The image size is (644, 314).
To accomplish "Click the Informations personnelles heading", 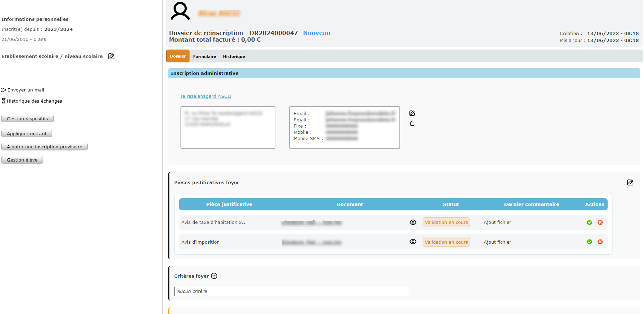I will tap(35, 19).
